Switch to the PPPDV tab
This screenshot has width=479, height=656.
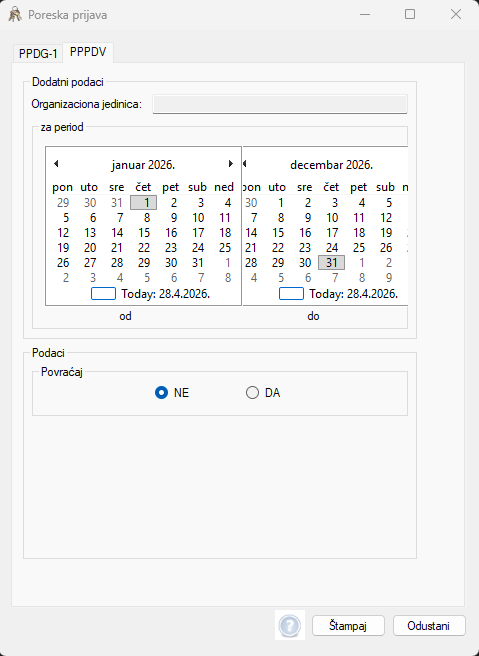(x=88, y=52)
